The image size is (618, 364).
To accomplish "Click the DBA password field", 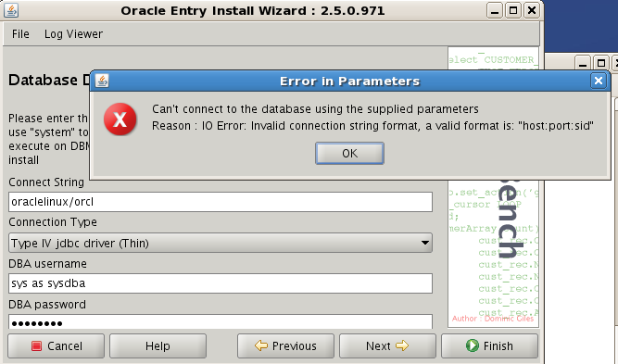I will point(221,321).
